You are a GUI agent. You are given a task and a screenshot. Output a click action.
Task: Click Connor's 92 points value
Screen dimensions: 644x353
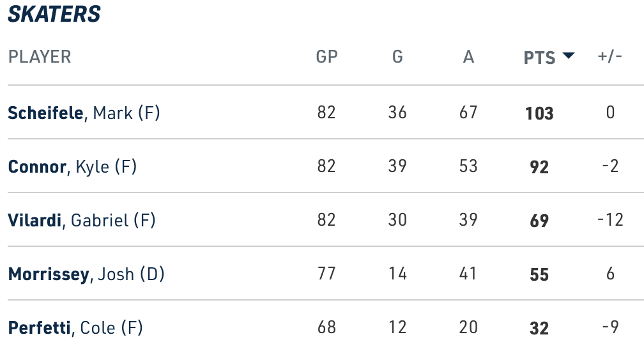coord(539,168)
